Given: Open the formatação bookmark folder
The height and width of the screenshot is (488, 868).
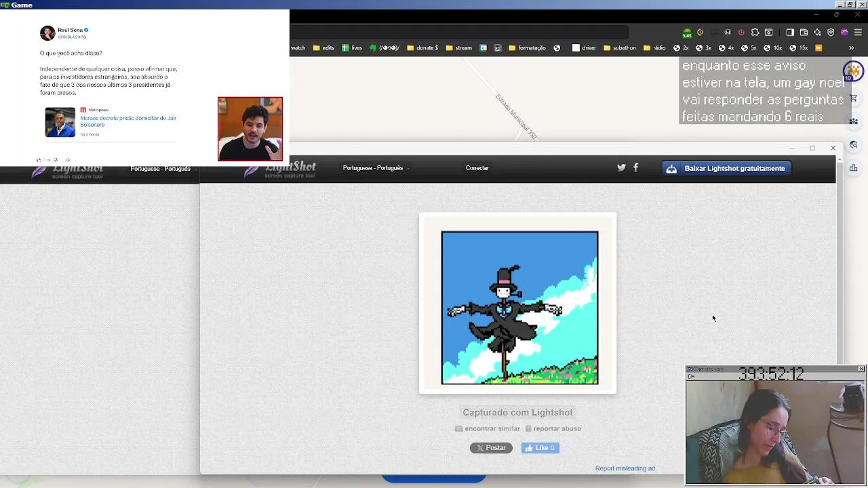Looking at the screenshot, I should [527, 48].
